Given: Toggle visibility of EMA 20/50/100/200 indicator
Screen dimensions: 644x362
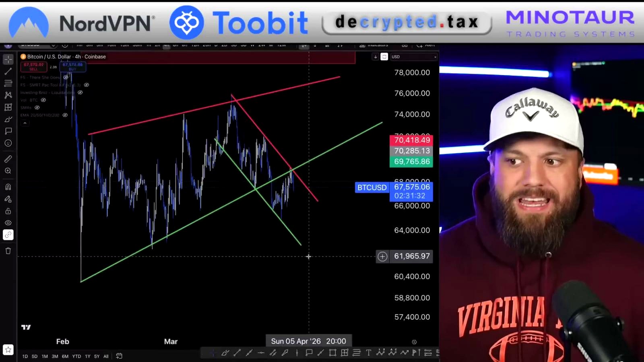Looking at the screenshot, I should tap(65, 115).
